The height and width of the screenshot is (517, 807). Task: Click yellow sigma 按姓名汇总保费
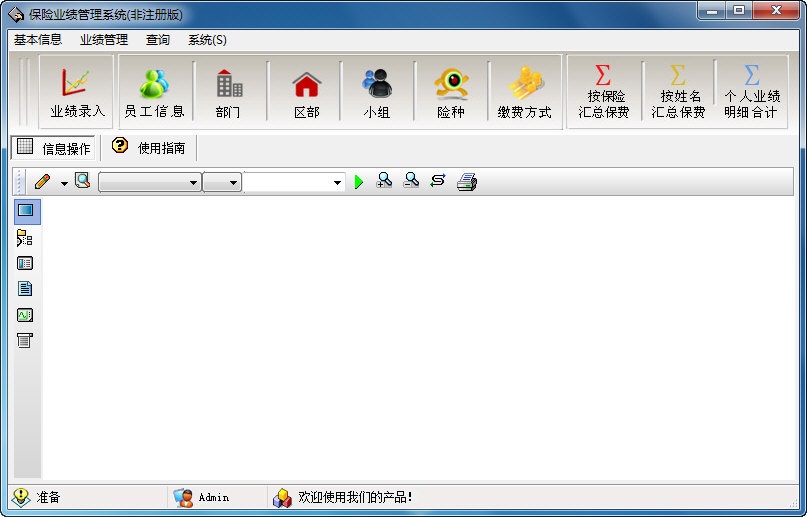click(x=678, y=92)
